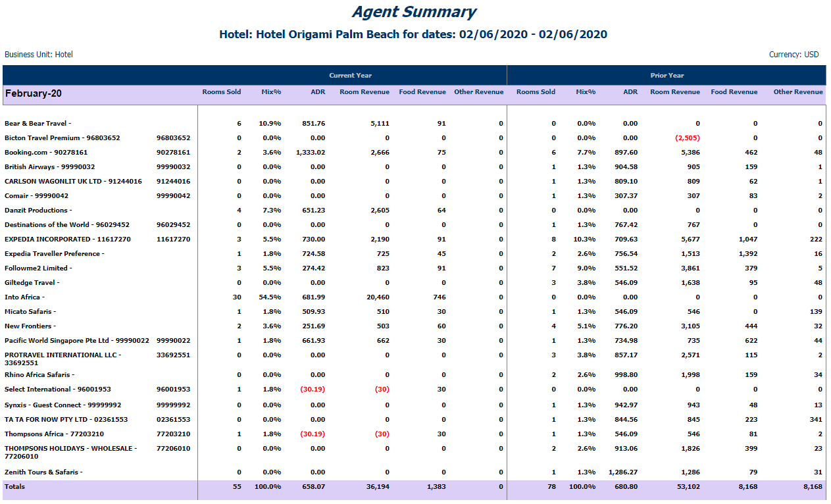This screenshot has width=831, height=504.
Task: Select Into Africa mix value '54.5%'
Action: (270, 297)
